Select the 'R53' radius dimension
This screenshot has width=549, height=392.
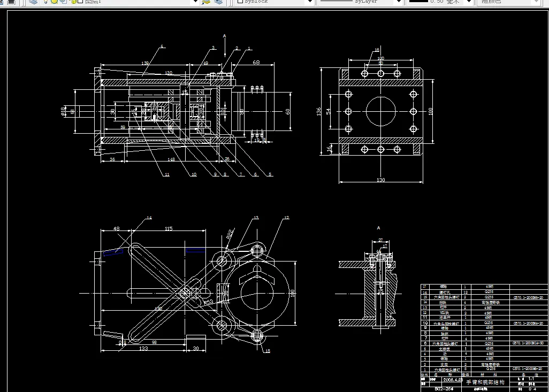208,301
